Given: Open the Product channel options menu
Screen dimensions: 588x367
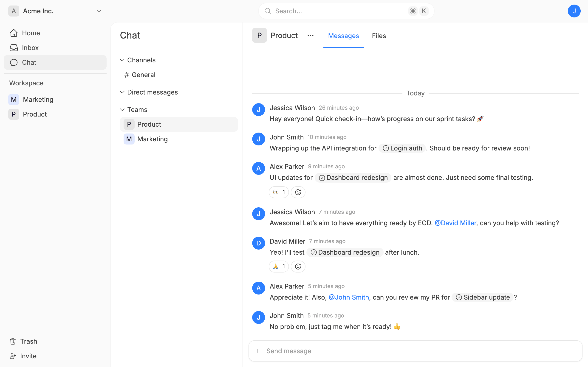Looking at the screenshot, I should point(310,35).
